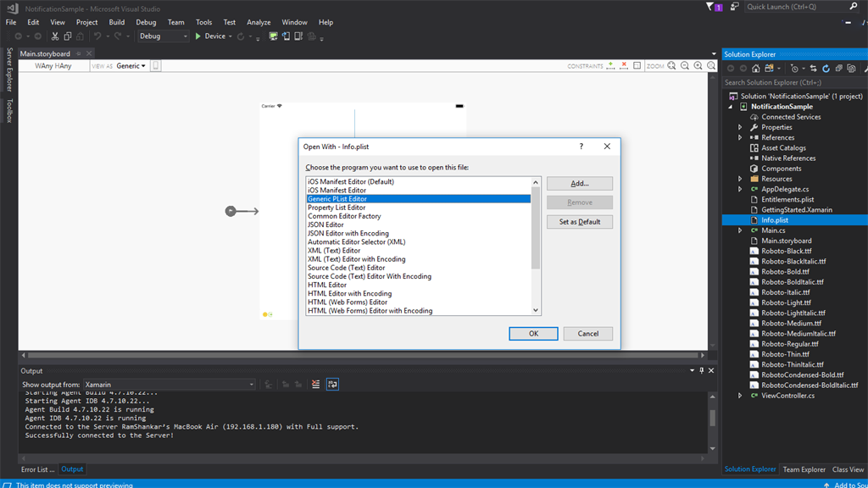Open the Show output from Xamarin dropdown
The image size is (868, 488).
point(169,385)
